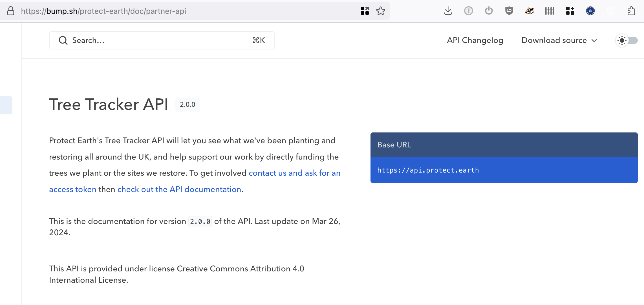
Task: Open the fence-shaped container extension icon
Action: tap(550, 11)
